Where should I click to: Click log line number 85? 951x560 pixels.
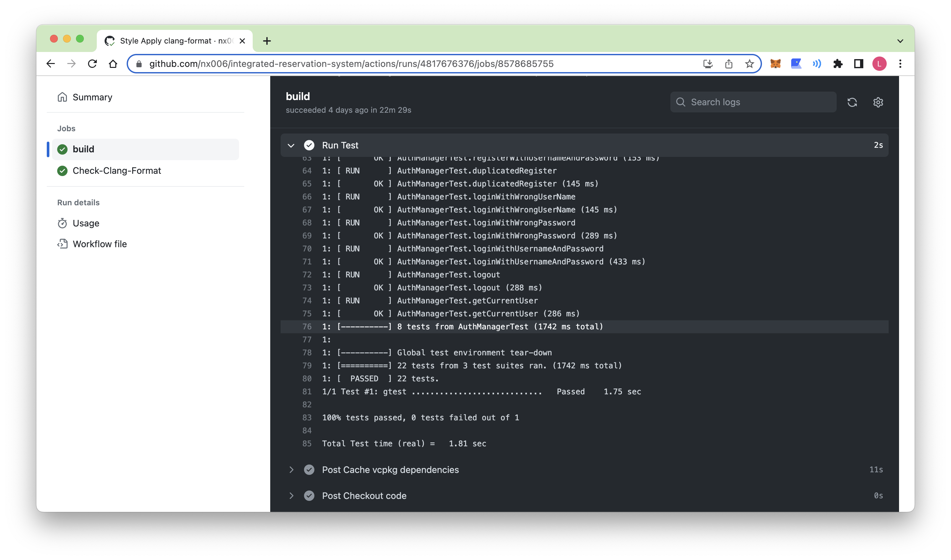pyautogui.click(x=307, y=444)
